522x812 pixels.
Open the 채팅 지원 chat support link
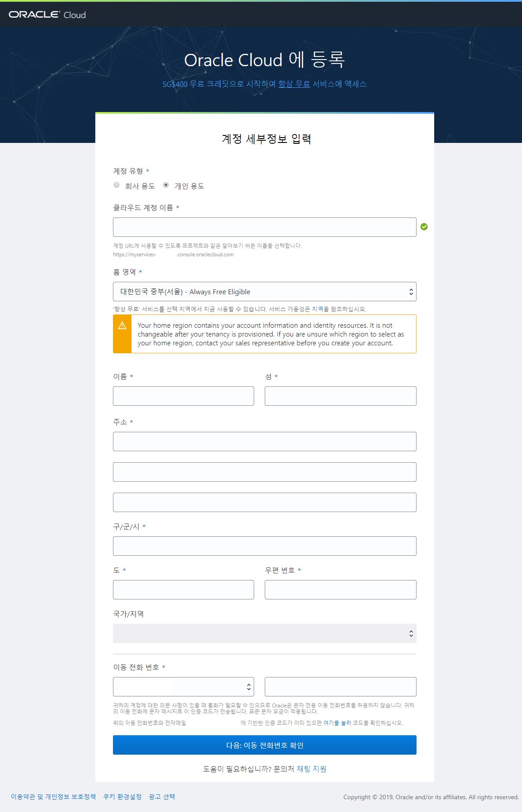(x=312, y=769)
